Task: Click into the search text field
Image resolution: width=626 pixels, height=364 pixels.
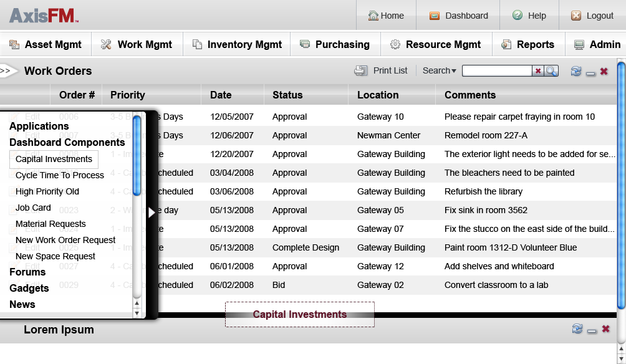Action: (496, 71)
